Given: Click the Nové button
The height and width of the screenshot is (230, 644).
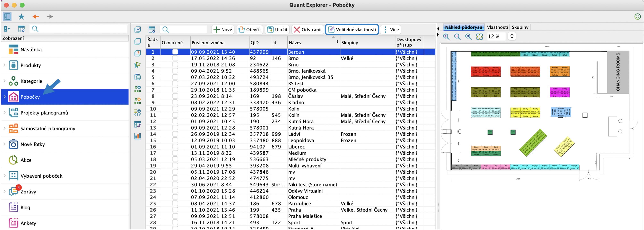Looking at the screenshot, I should tap(223, 29).
